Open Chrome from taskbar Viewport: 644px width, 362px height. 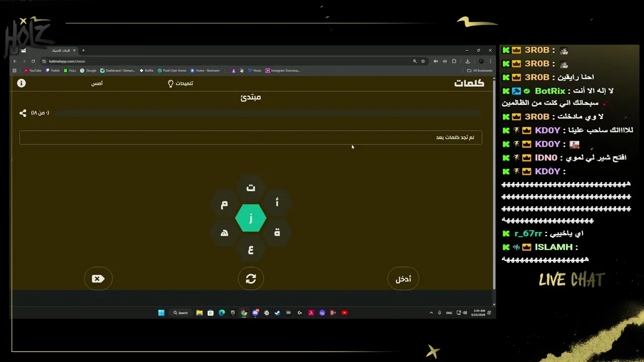[x=244, y=313]
